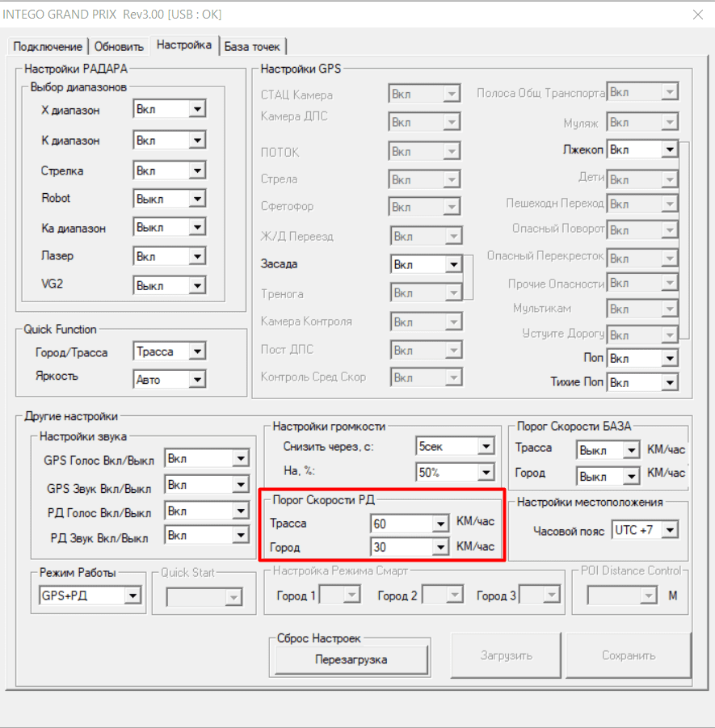Open the Лазер dropdown

pos(196,257)
